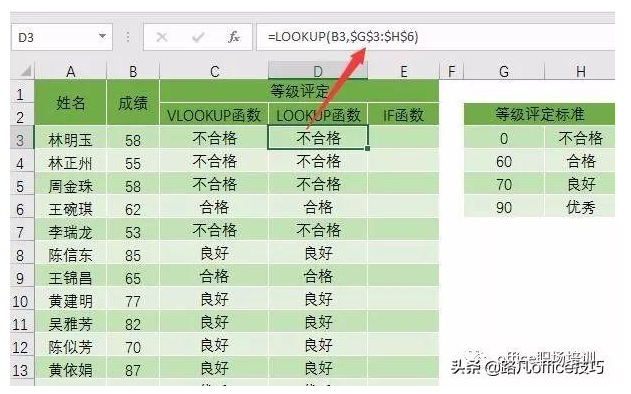Viewport: 631px width, 394px height.
Task: Select column F header
Action: tap(452, 71)
